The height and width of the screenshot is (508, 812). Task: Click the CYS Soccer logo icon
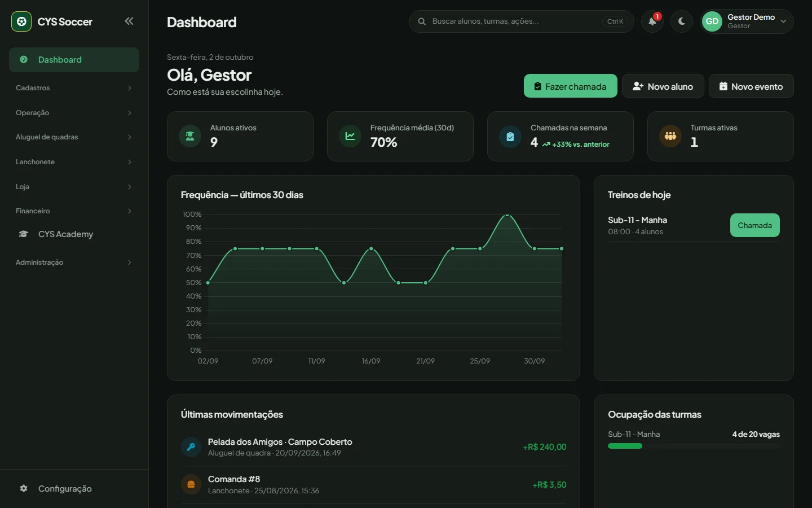pyautogui.click(x=21, y=21)
